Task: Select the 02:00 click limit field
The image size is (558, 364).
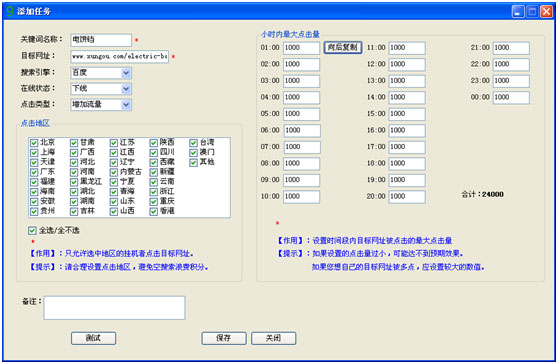Action: click(301, 64)
